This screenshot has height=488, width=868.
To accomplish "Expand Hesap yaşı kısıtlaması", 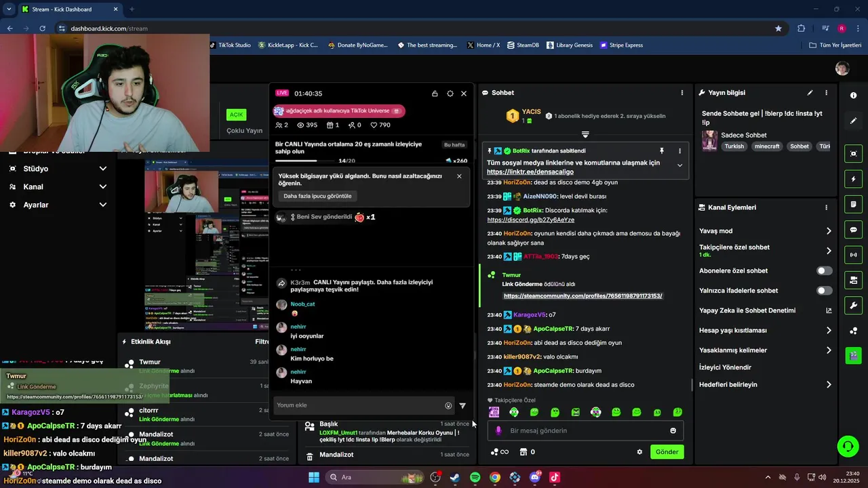I will click(828, 331).
